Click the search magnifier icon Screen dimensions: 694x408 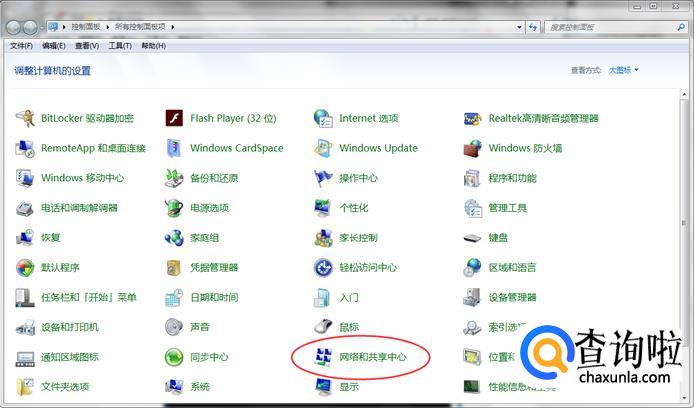click(x=681, y=27)
